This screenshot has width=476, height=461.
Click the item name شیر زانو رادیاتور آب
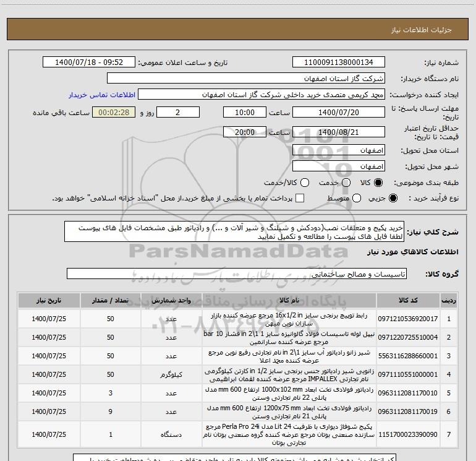click(x=289, y=356)
